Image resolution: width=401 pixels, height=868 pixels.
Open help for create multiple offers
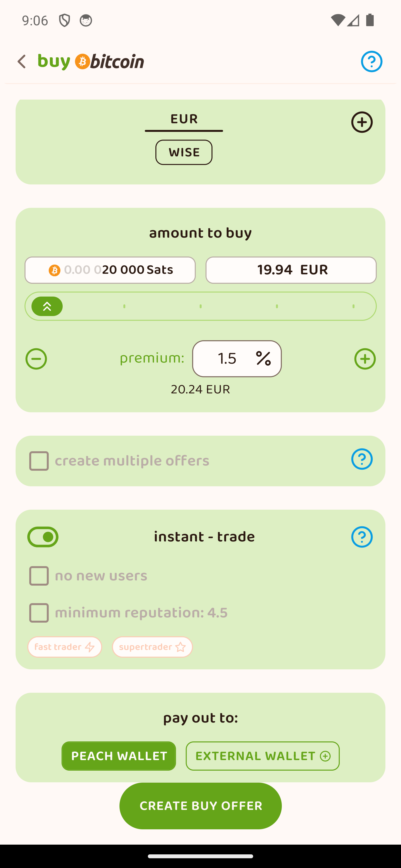click(361, 459)
